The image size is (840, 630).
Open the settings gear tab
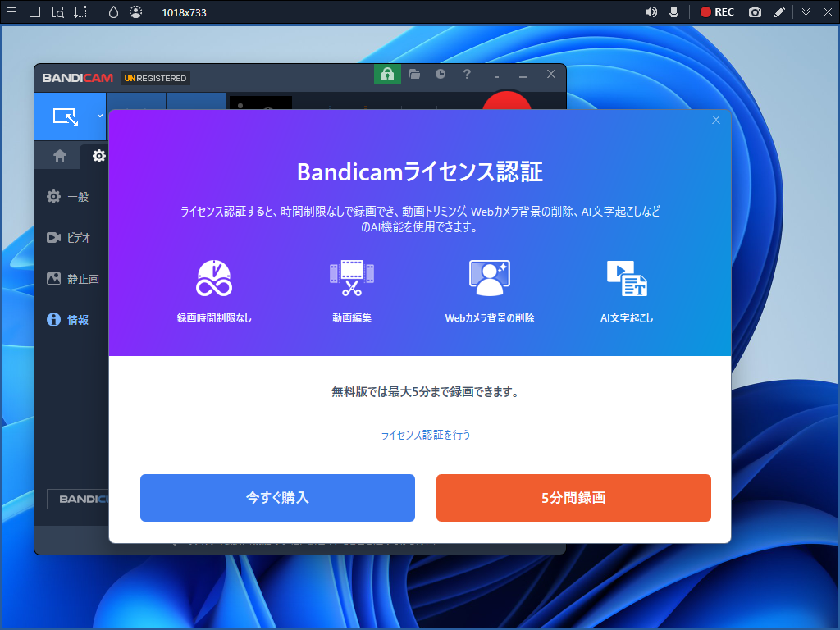pyautogui.click(x=99, y=156)
